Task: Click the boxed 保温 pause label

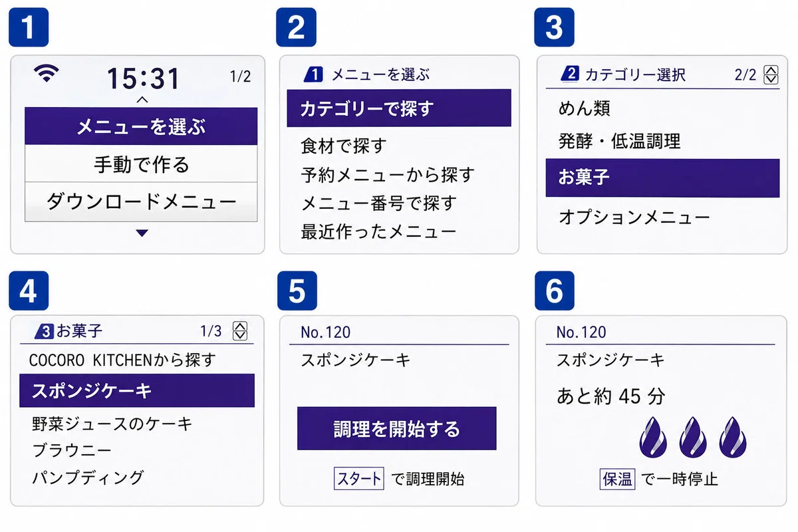Action: point(617,478)
